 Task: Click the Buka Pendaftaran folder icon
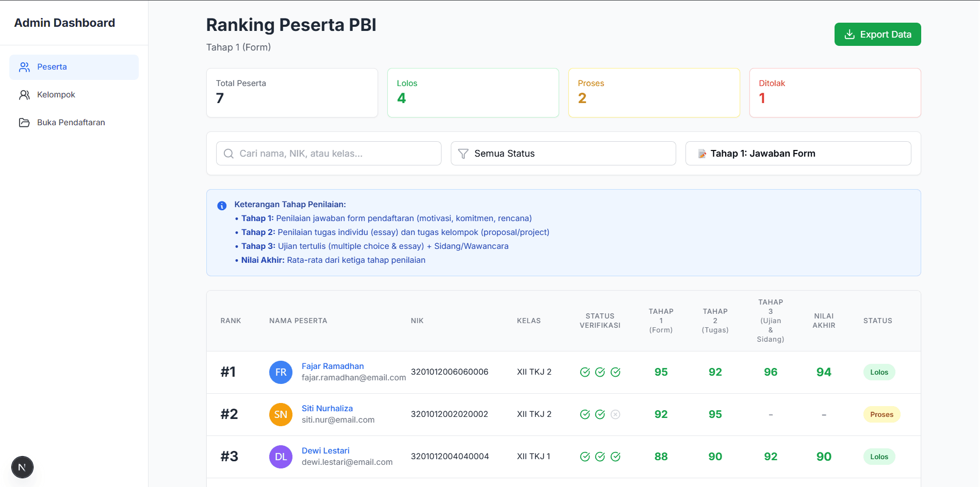[24, 123]
